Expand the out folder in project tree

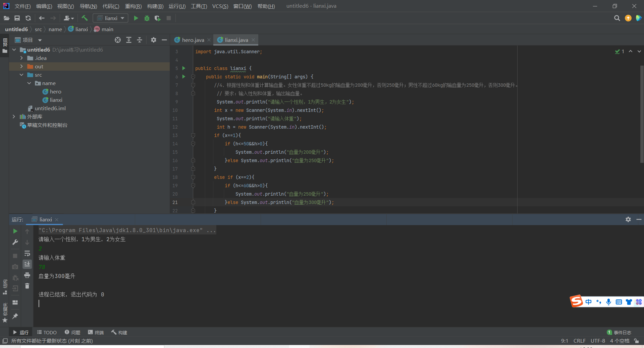point(21,66)
